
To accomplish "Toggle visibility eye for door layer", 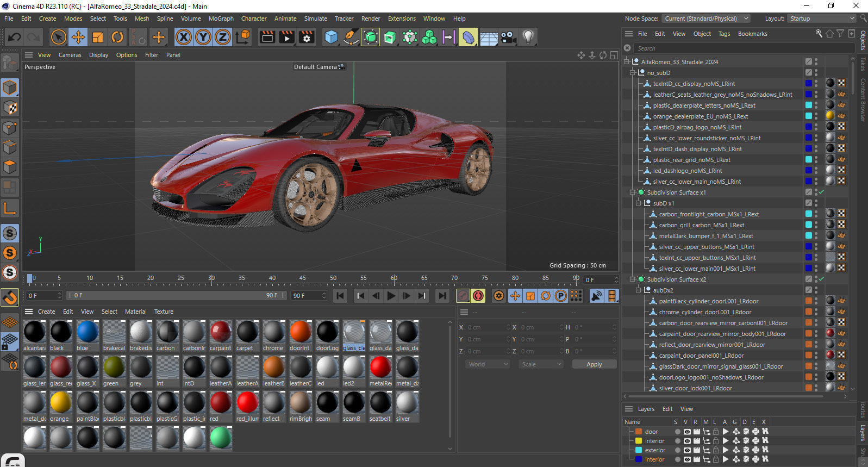I will [687, 432].
